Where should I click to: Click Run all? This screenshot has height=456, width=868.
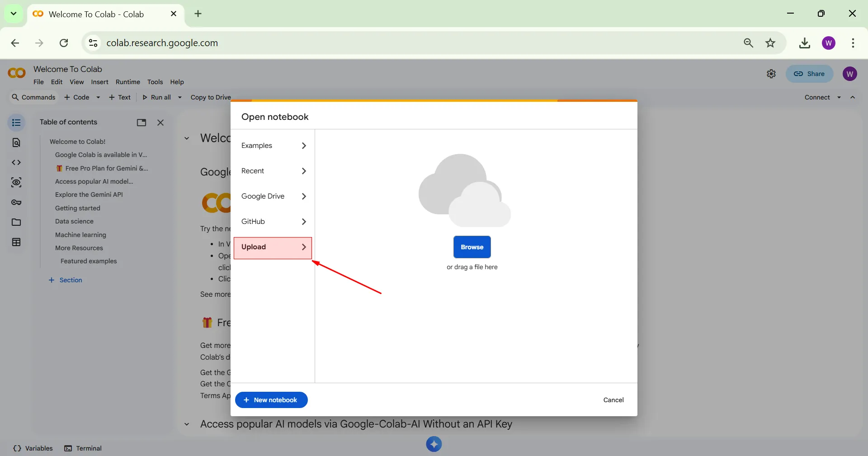156,97
